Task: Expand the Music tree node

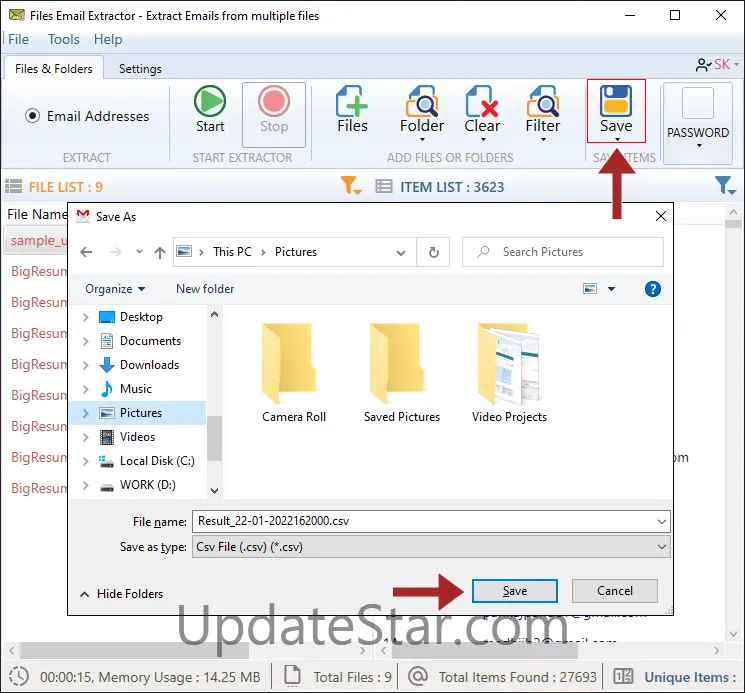Action: pyautogui.click(x=86, y=389)
